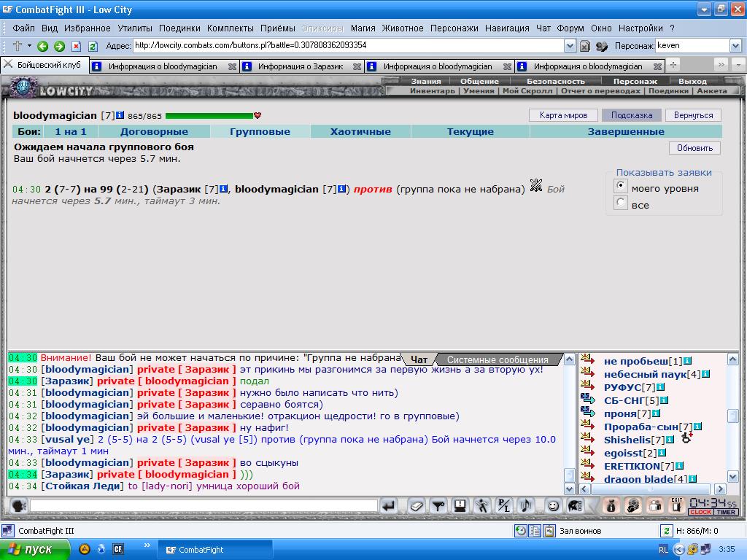Click the EXIT door icon
Image resolution: width=747 pixels, height=560 pixels.
[x=676, y=505]
